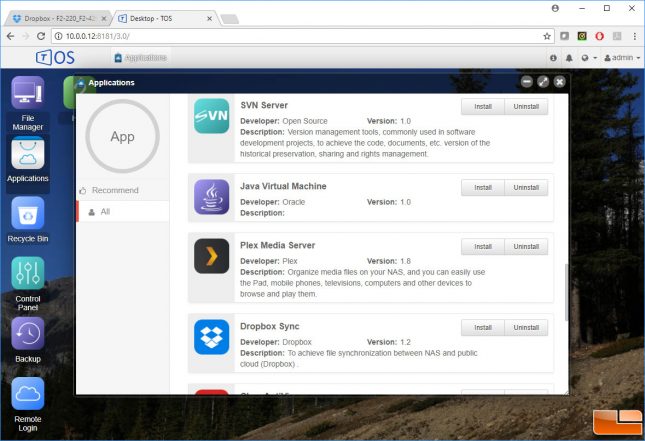Click the Chrome profile icon

tap(555, 8)
